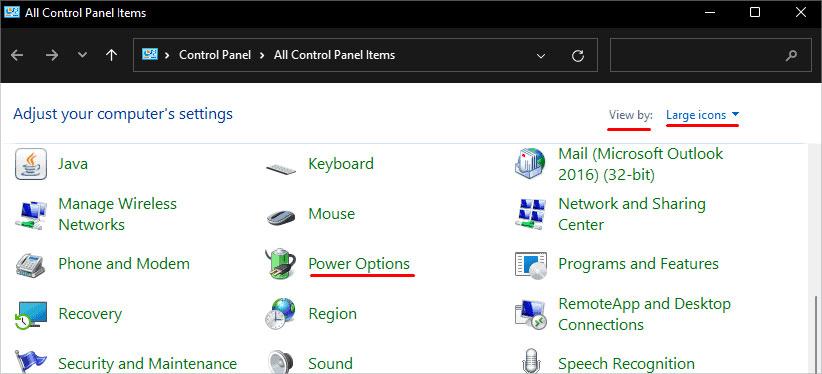Open the View by Large icons dropdown
This screenshot has height=374, width=822.
(x=702, y=115)
